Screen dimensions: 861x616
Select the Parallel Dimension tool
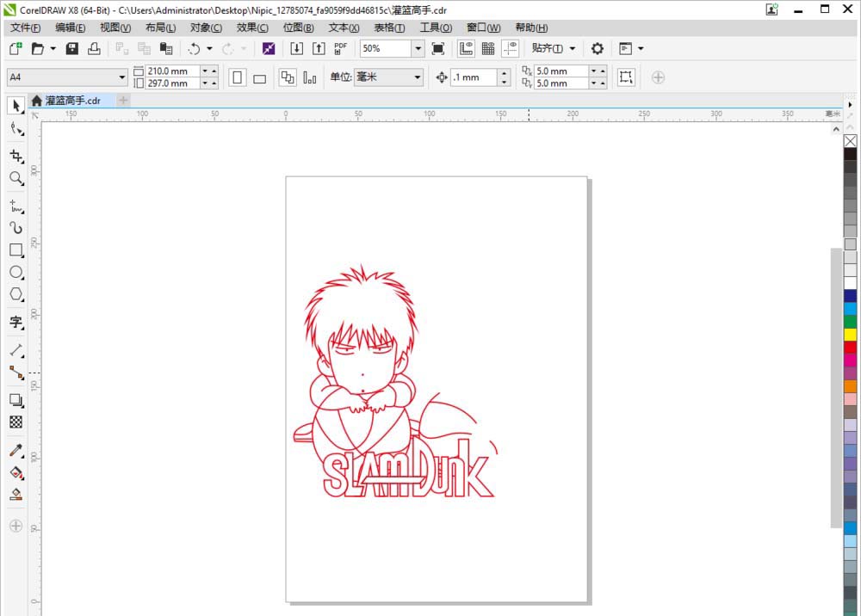[15, 350]
